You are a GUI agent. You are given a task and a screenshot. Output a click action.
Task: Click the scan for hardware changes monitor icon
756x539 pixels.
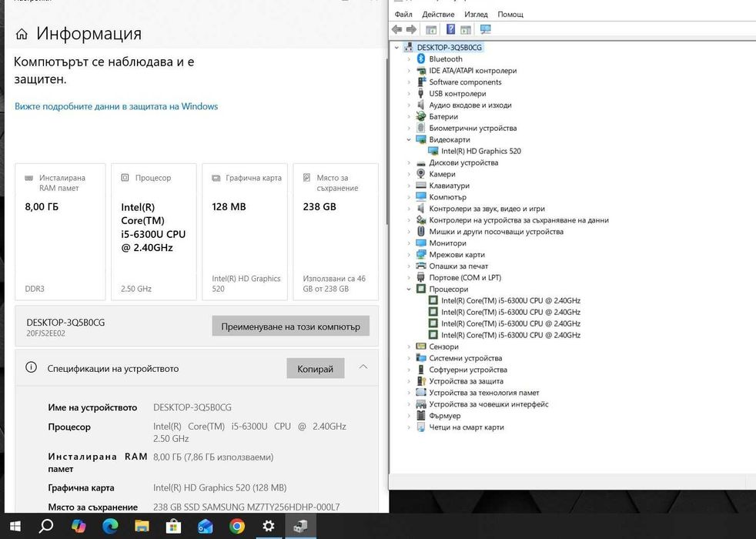coord(485,29)
